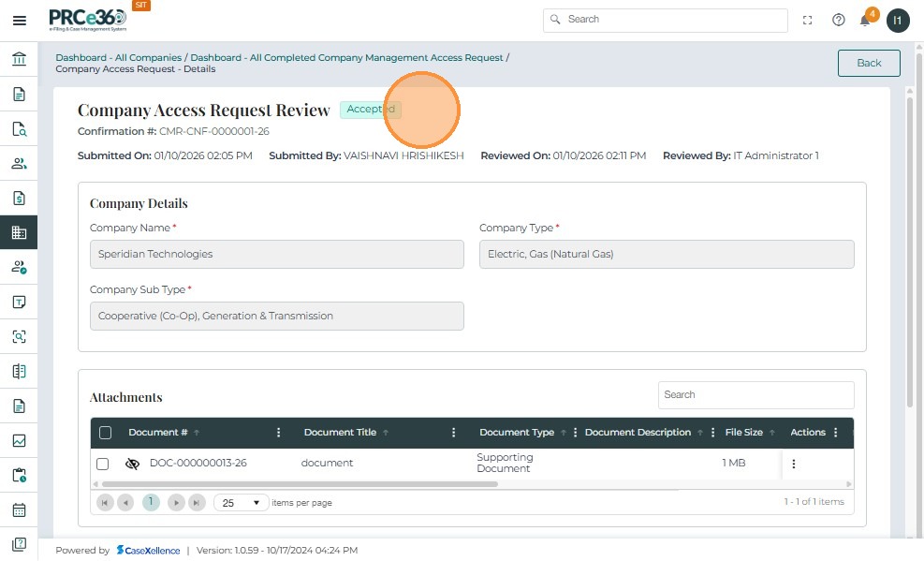Click the top Search input field
This screenshot has height=561, width=924.
tap(666, 20)
